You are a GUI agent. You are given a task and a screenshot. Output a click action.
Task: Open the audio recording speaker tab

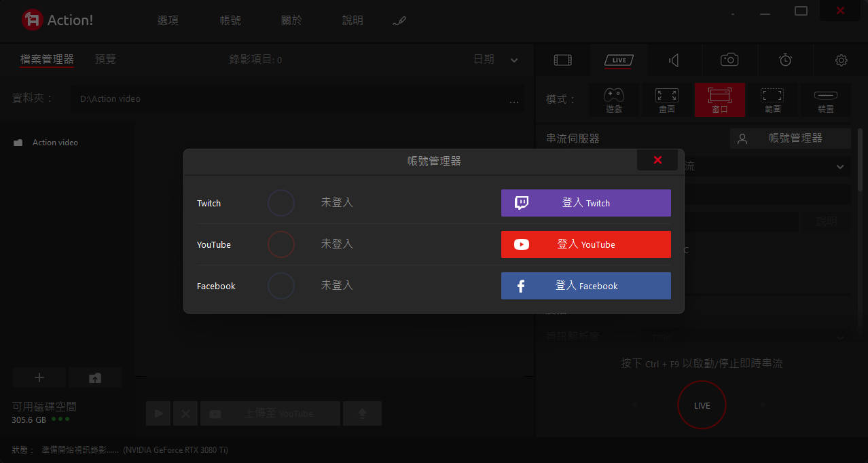point(674,60)
